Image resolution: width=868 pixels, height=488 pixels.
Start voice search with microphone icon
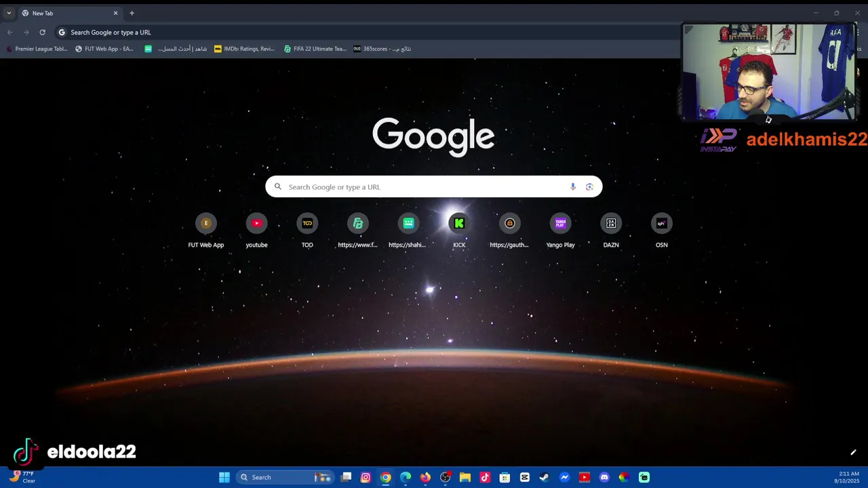[x=573, y=187]
